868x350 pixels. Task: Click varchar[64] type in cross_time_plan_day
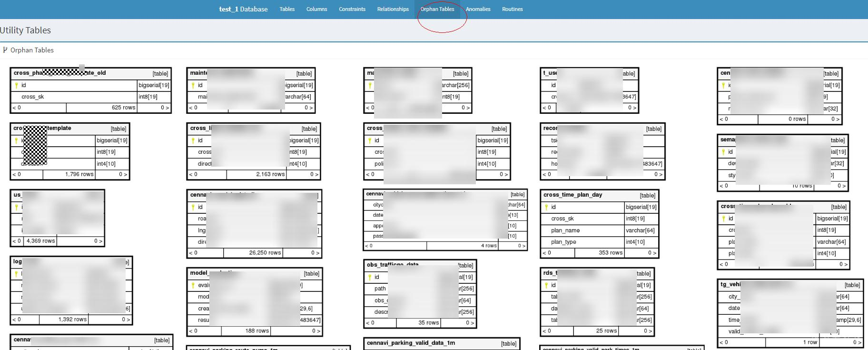(640, 230)
